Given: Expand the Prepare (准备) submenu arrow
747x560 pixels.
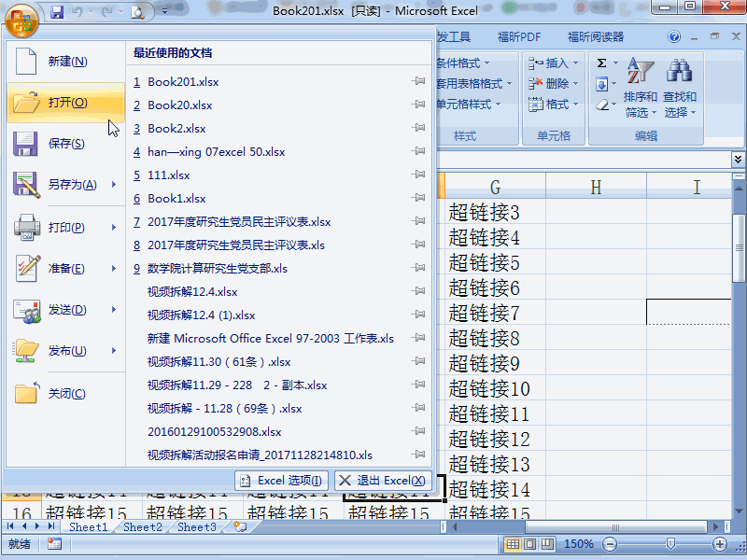Looking at the screenshot, I should [114, 268].
